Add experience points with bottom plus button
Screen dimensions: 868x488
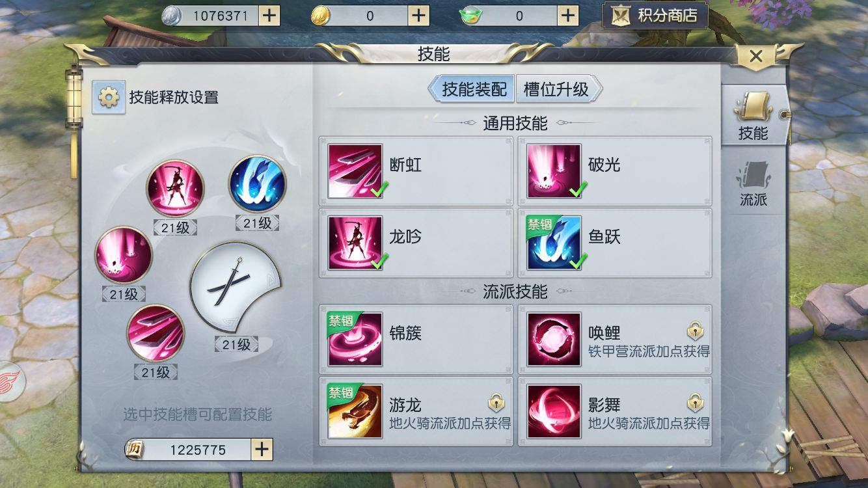pyautogui.click(x=262, y=450)
